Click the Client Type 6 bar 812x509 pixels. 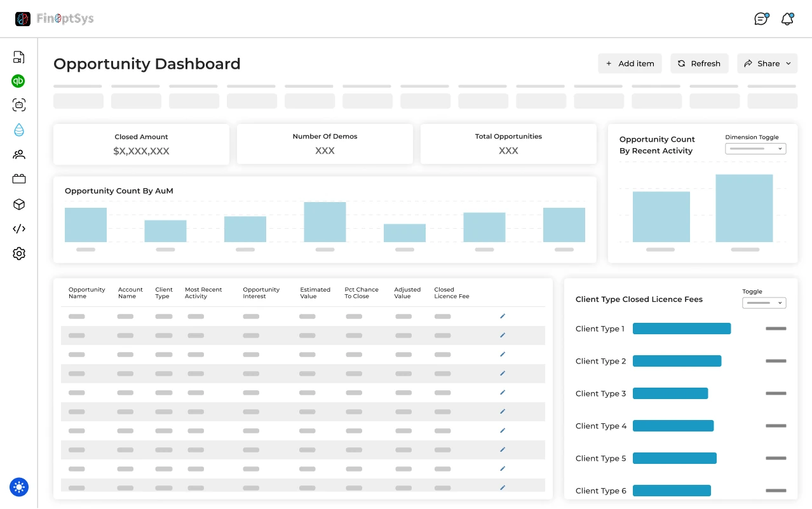[672, 491]
